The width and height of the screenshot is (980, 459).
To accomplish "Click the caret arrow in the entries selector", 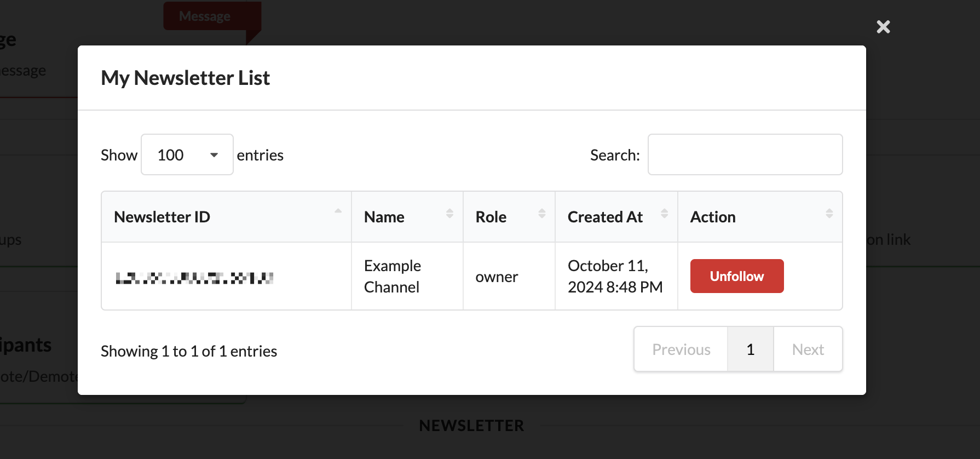I will pos(214,155).
